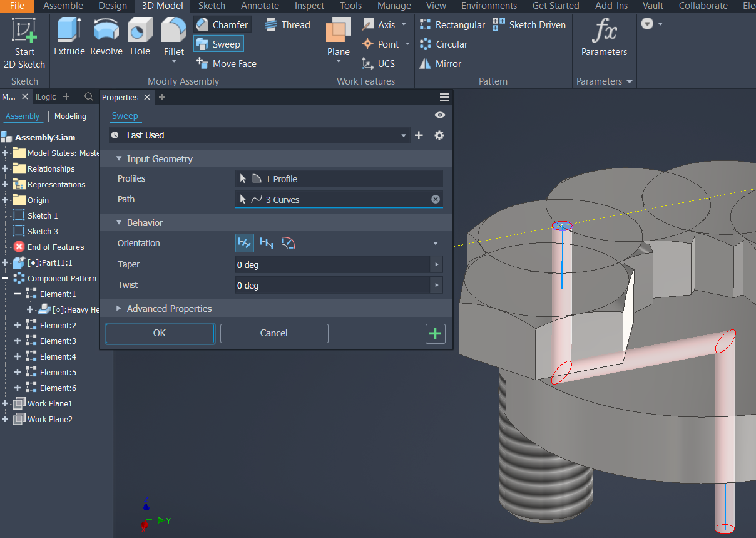
Task: Open the Hole tool
Action: pos(140,36)
